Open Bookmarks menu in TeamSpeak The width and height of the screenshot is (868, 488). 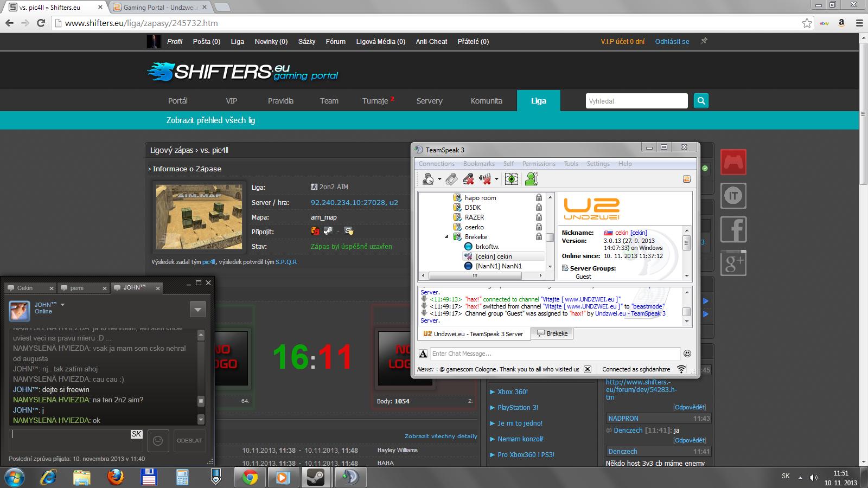click(479, 164)
